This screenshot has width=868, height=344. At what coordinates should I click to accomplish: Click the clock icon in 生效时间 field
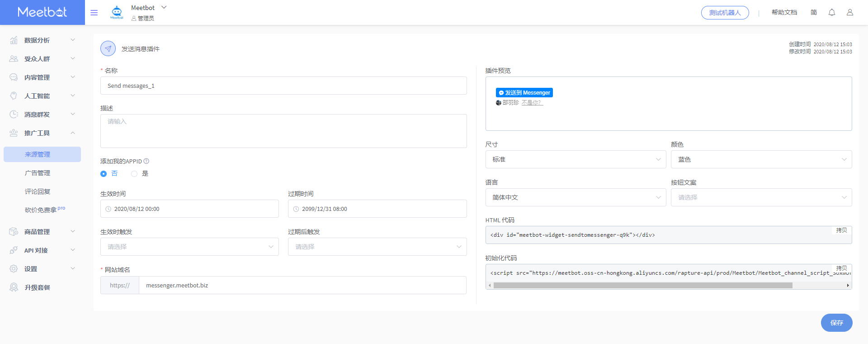[x=108, y=209]
